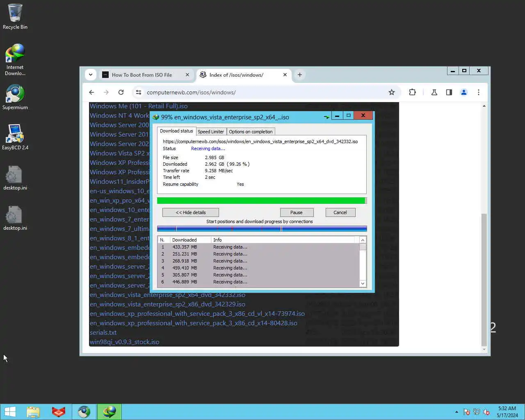Open the tab search dropdown chevron

click(x=91, y=75)
